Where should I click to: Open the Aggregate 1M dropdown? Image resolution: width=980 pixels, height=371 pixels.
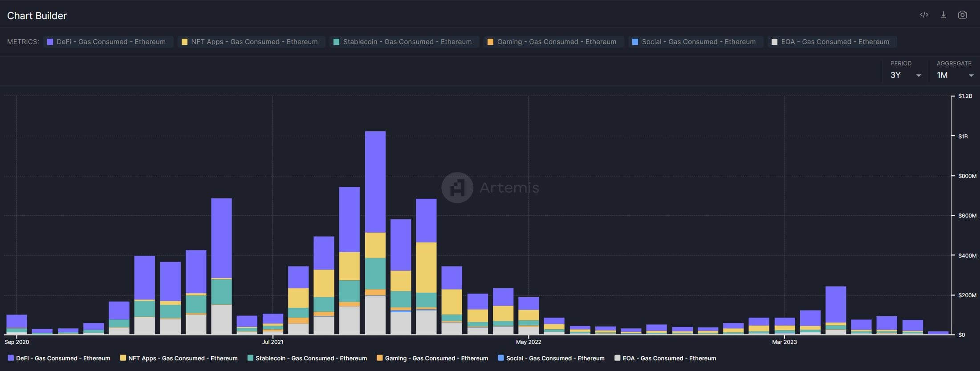point(954,75)
